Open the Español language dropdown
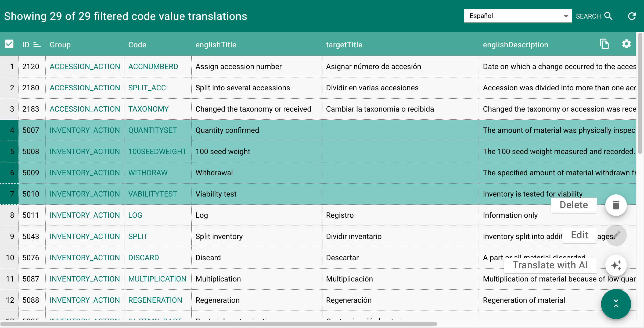 pyautogui.click(x=518, y=16)
